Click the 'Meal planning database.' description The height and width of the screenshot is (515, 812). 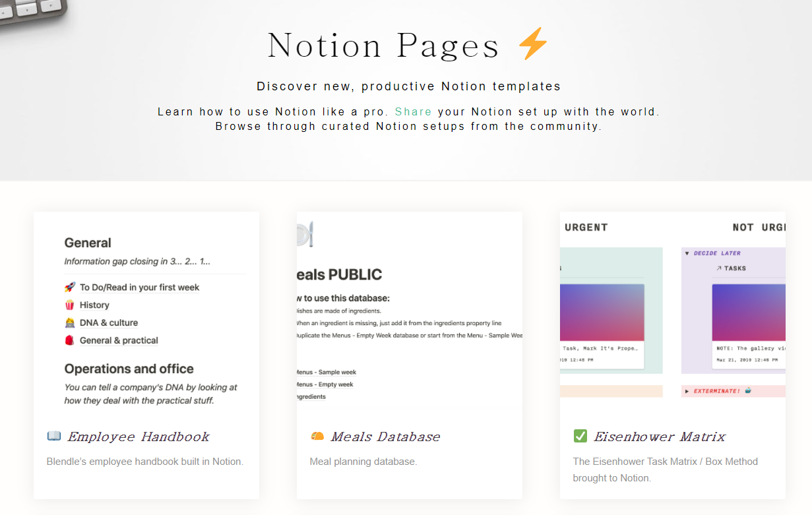363,462
